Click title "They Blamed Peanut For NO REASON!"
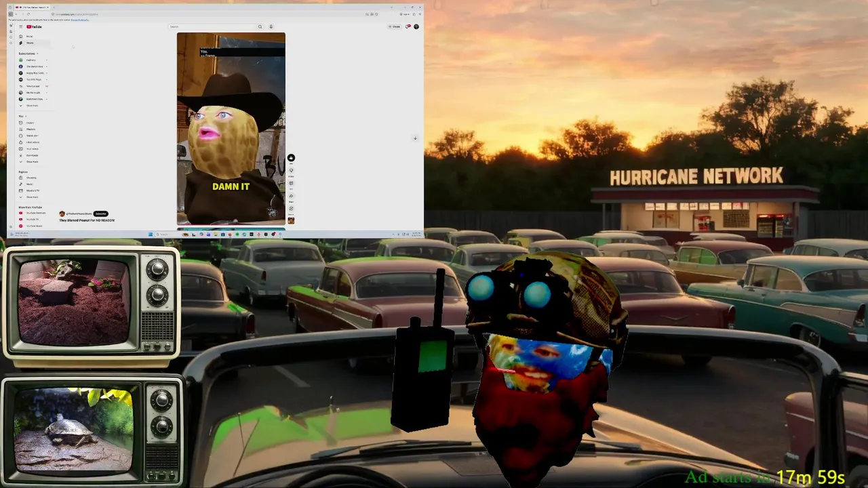Viewport: 868px width, 488px height. [87, 220]
